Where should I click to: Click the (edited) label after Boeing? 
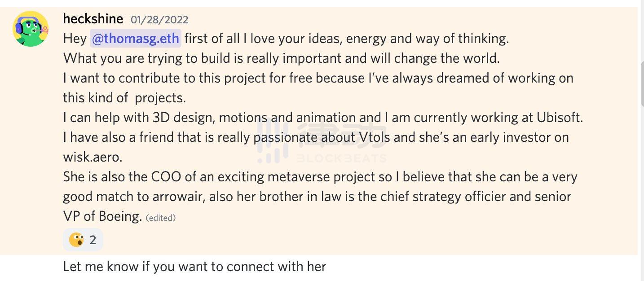(x=160, y=218)
